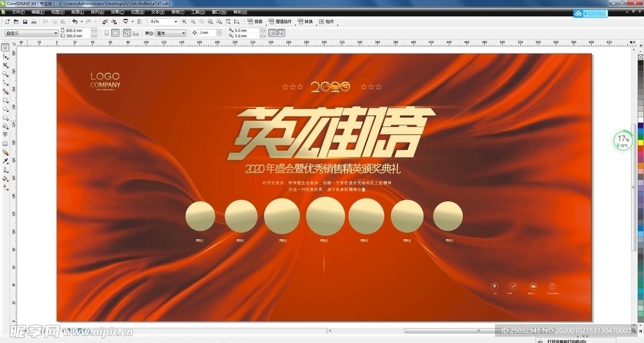644x343 pixels.
Task: Click the Import icon
Action: pyautogui.click(x=105, y=22)
